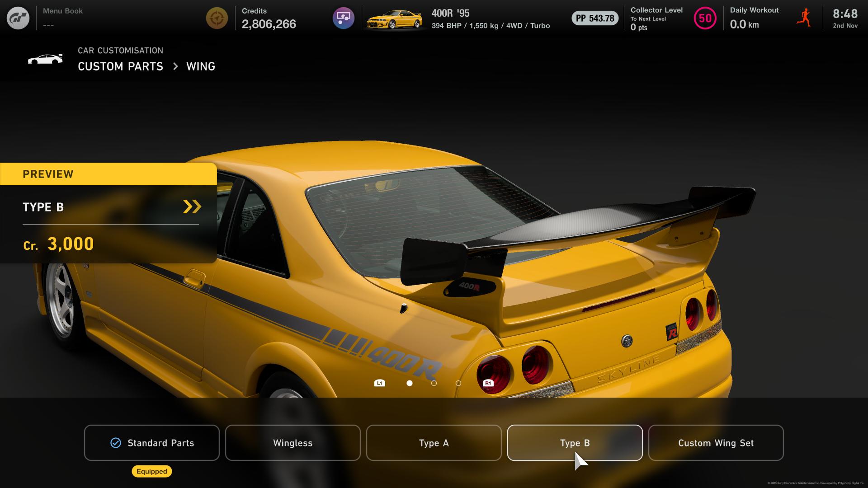The image size is (868, 488).
Task: Click the PP 543.78 badge
Action: tap(595, 18)
